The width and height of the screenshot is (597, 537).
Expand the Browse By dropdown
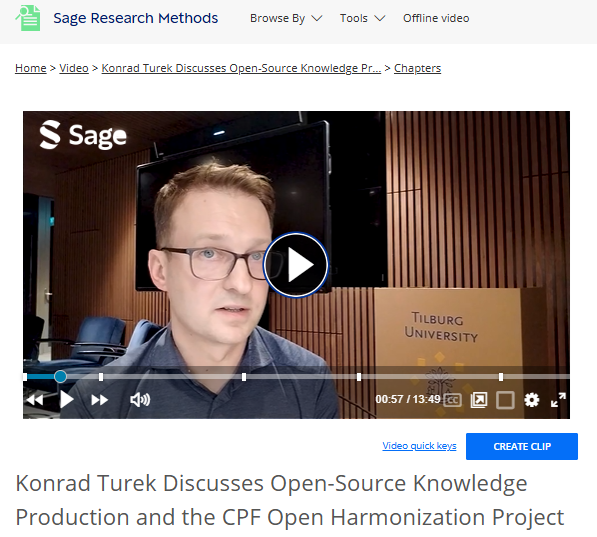[286, 18]
